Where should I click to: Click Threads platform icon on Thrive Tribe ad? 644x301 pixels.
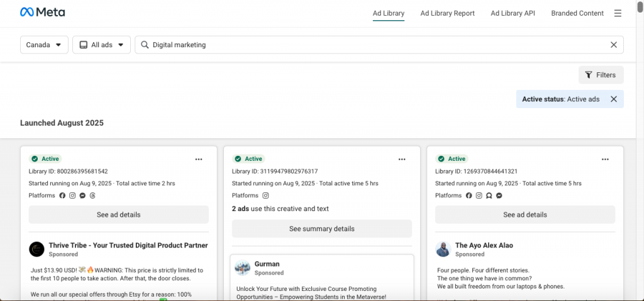click(92, 196)
